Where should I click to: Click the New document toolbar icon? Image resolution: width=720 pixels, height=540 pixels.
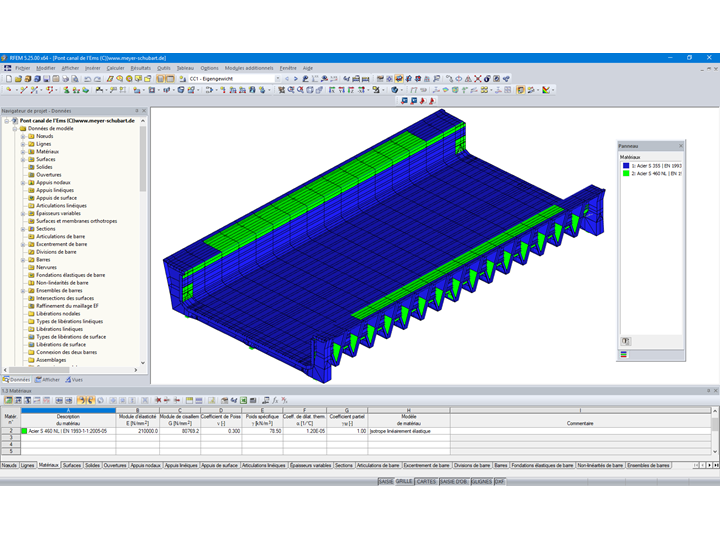pos(9,79)
